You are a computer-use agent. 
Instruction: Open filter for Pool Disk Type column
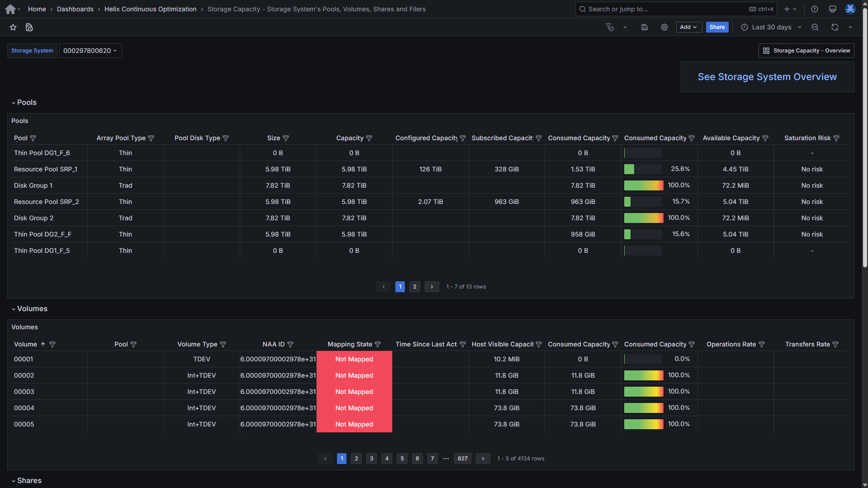[226, 138]
